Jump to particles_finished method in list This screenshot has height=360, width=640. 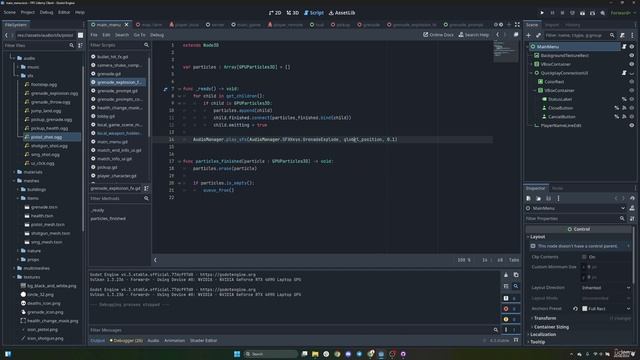coord(108,219)
